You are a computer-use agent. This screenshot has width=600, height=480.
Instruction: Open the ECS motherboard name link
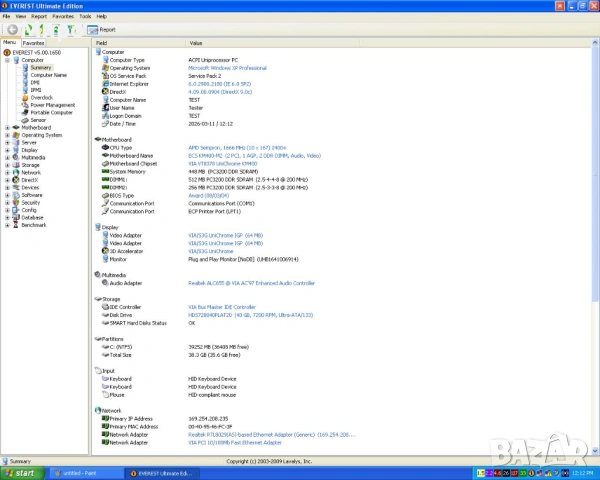254,156
